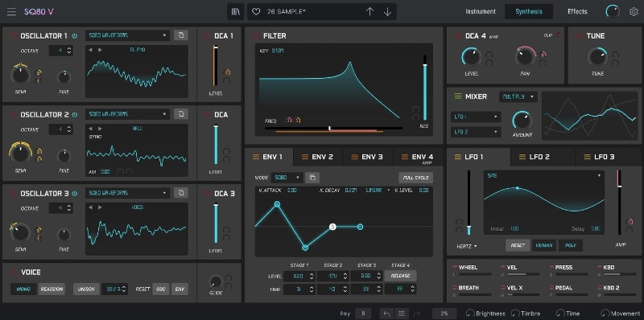Screen dimensions: 644x320
Task: Open the LFO HERTZ rate unit dropdown
Action: click(467, 246)
